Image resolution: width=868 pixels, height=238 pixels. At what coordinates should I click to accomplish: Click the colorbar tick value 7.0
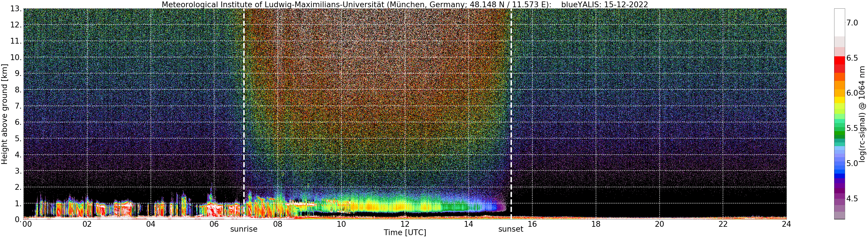pyautogui.click(x=852, y=23)
